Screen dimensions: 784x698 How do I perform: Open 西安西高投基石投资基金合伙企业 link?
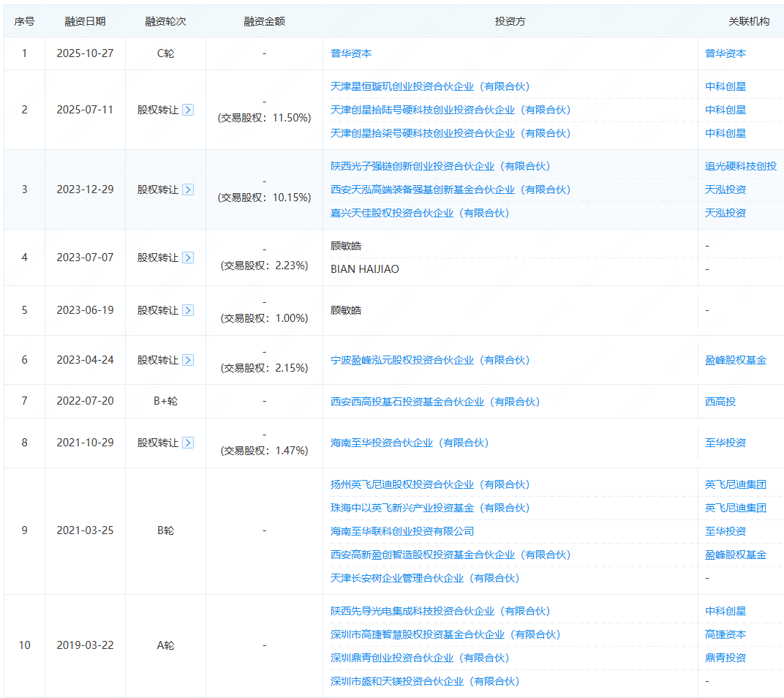[x=434, y=402]
